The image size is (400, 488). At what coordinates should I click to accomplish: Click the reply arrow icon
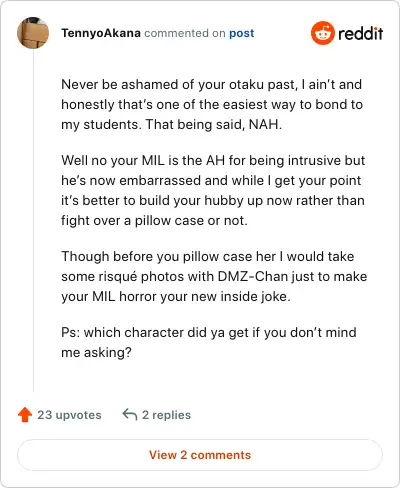pos(130,415)
